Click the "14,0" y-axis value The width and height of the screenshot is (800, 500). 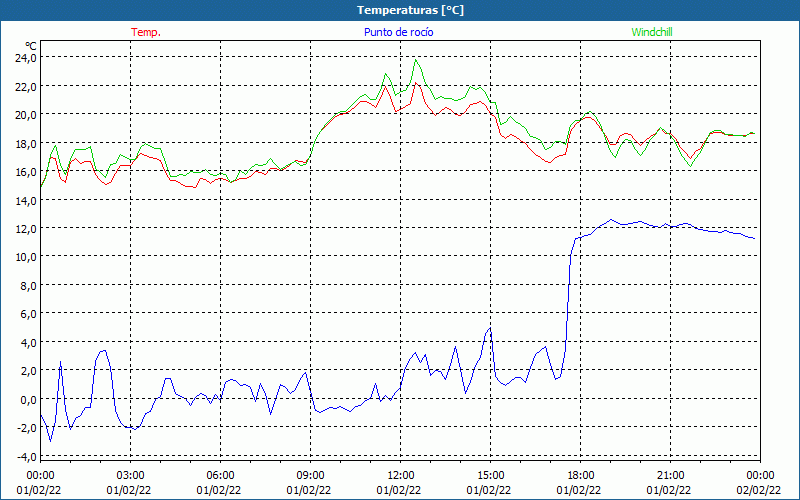click(26, 200)
